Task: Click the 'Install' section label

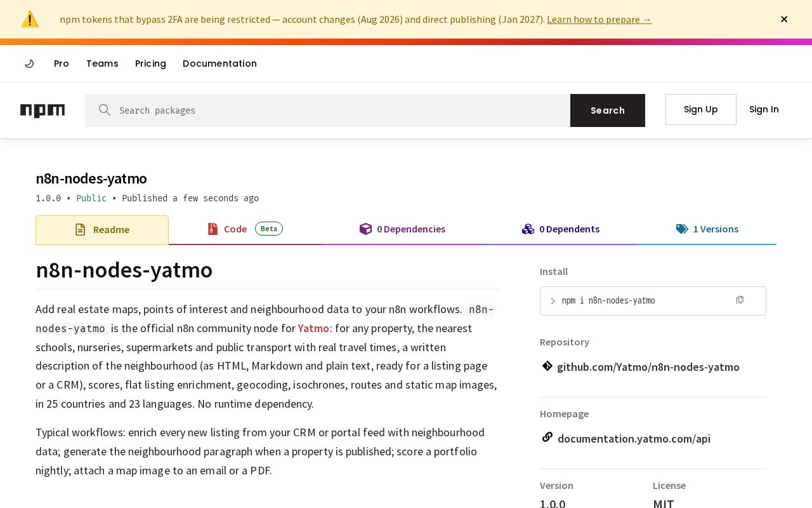Action: 554,271
